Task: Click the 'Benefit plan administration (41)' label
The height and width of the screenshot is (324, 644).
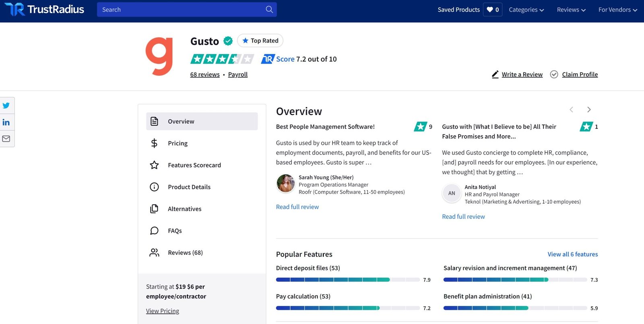Action: 487,297
